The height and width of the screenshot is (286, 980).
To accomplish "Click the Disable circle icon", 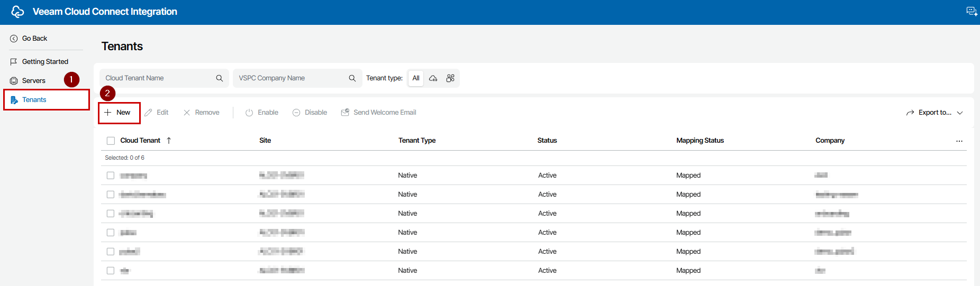I will click(296, 113).
